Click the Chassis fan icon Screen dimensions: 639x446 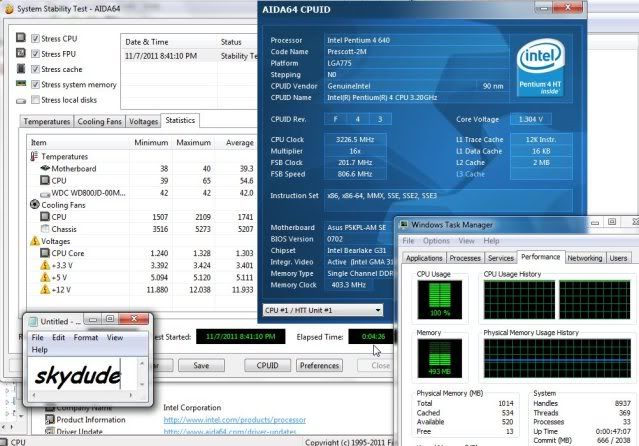pos(45,229)
